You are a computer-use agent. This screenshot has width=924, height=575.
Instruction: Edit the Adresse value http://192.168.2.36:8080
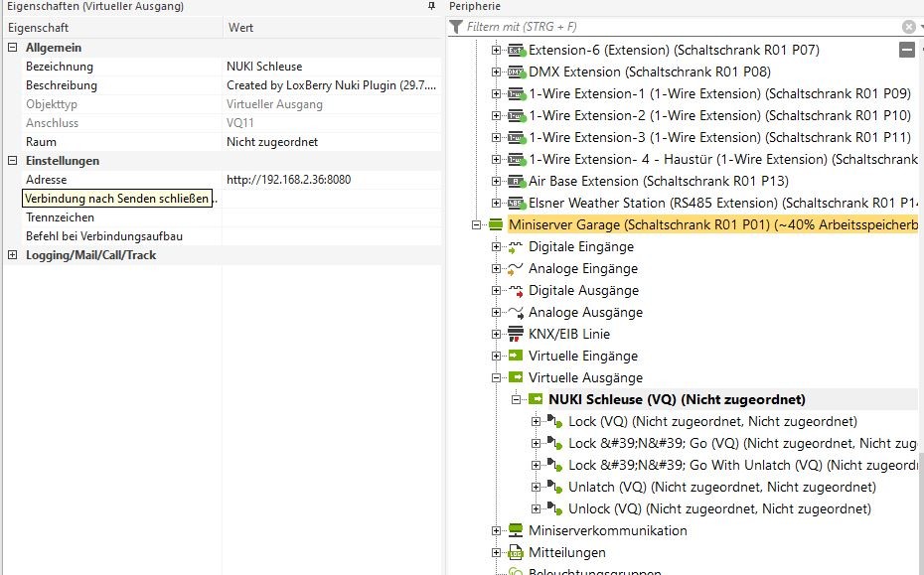pyautogui.click(x=332, y=179)
